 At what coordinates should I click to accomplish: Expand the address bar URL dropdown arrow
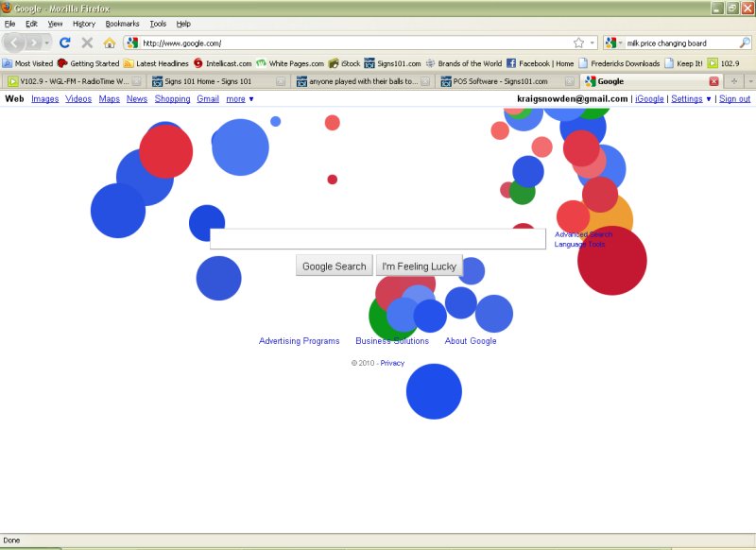593,43
